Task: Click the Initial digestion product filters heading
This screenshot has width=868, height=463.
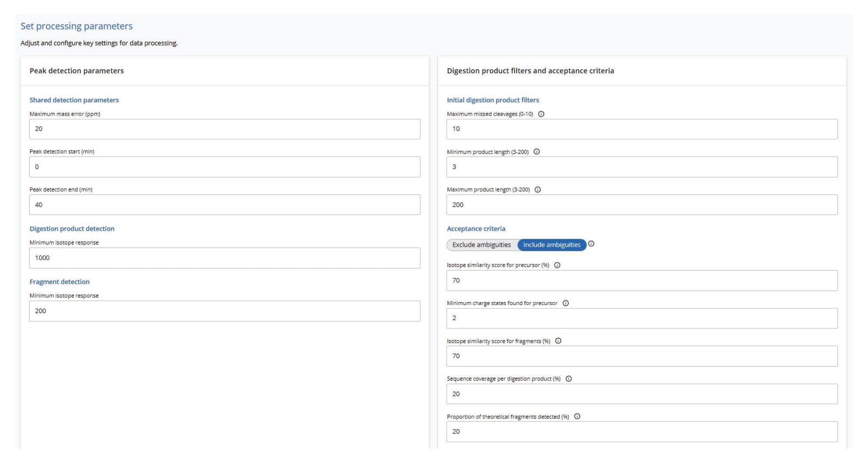Action: 493,100
